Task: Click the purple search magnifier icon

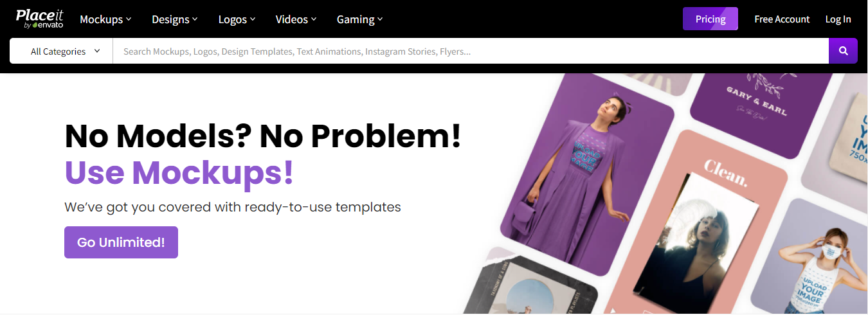Action: [x=843, y=51]
